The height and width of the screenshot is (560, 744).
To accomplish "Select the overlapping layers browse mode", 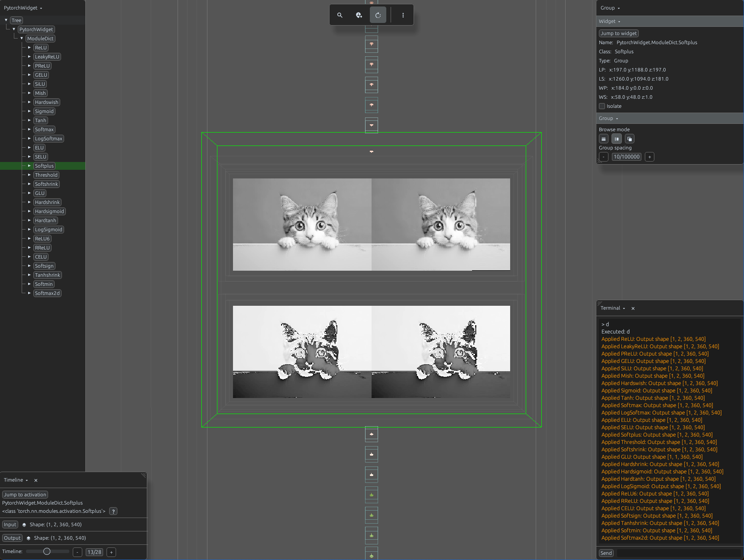I will pos(630,139).
